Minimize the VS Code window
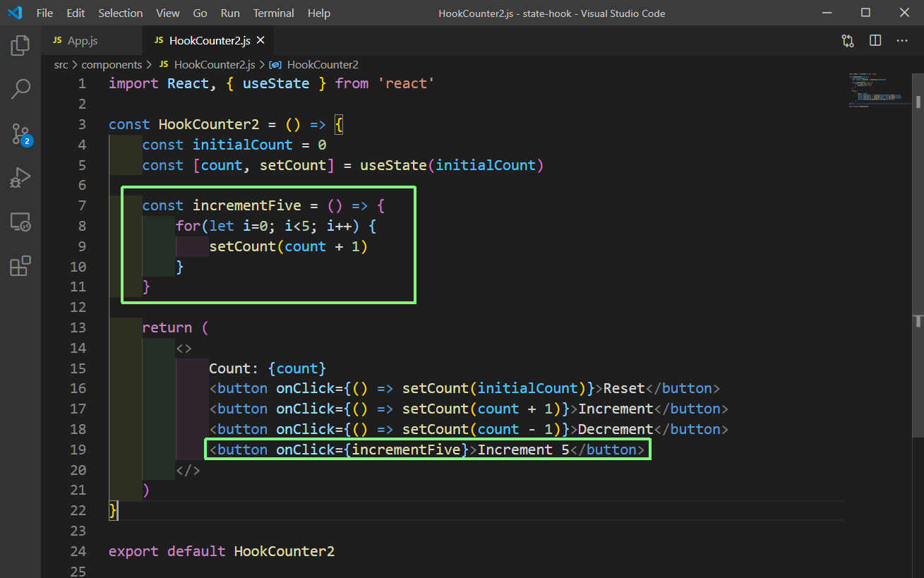924x578 pixels. 828,13
